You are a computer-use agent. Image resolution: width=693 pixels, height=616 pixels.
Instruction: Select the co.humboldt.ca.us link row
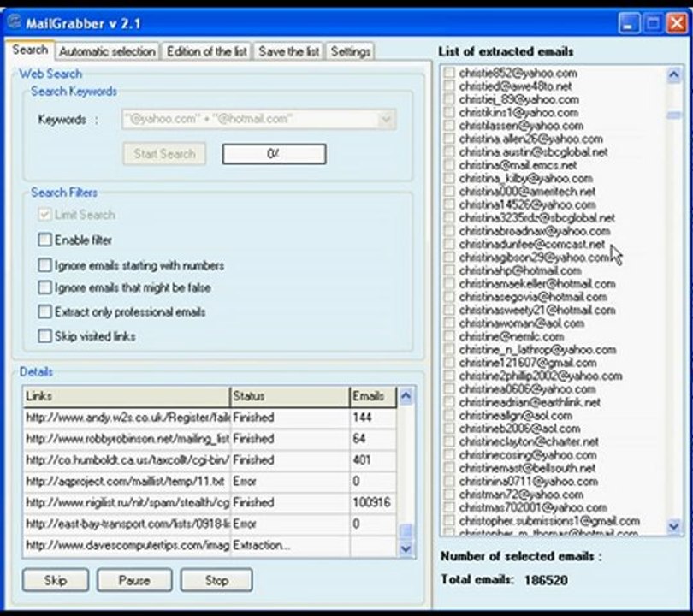coord(210,460)
